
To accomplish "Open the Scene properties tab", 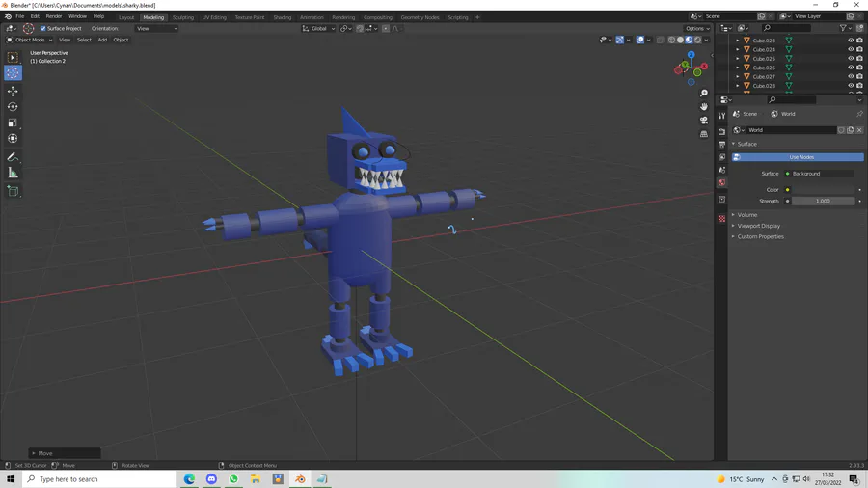I will click(x=721, y=170).
